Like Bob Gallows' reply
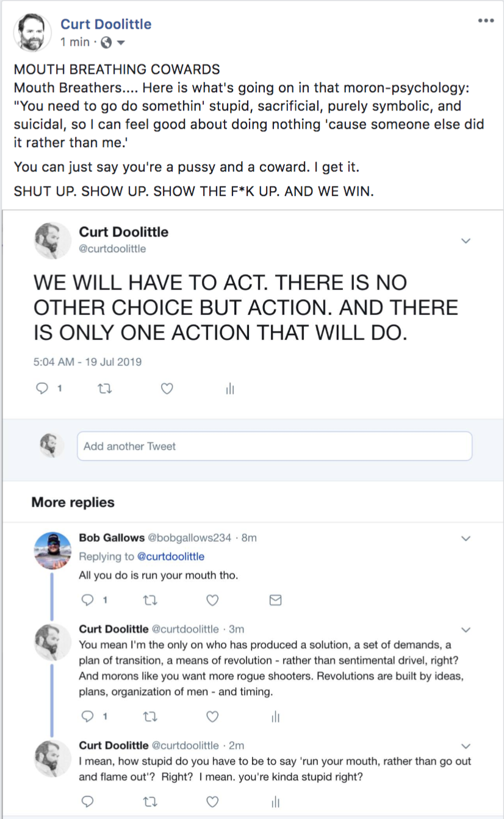Viewport: 504px width, 819px height. tap(212, 600)
